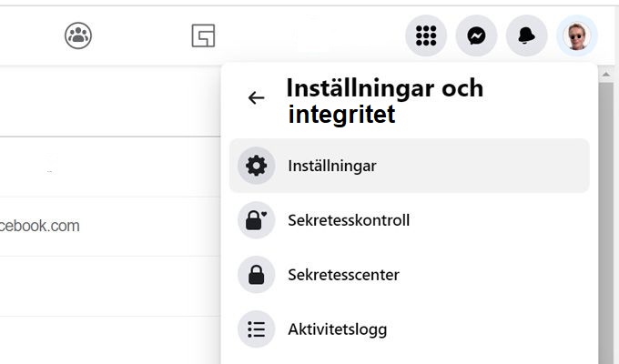Open Messenger chat icon

pos(476,35)
